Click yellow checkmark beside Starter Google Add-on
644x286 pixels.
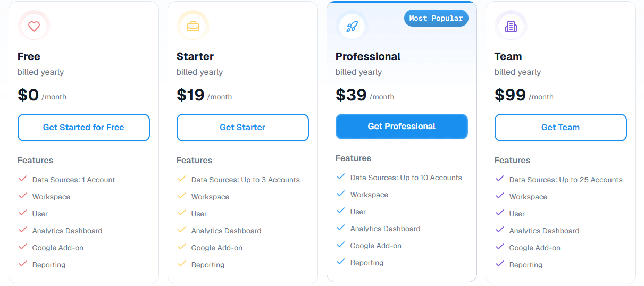coord(182,247)
